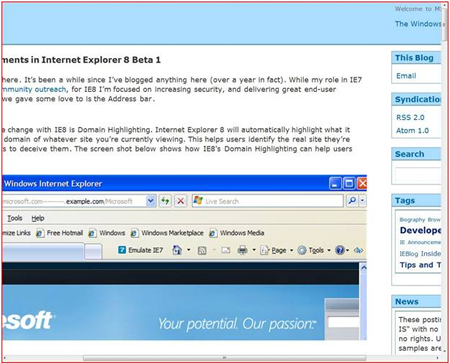450x363 pixels.
Task: Click the Read Mail icon in the command bar
Action: point(226,250)
